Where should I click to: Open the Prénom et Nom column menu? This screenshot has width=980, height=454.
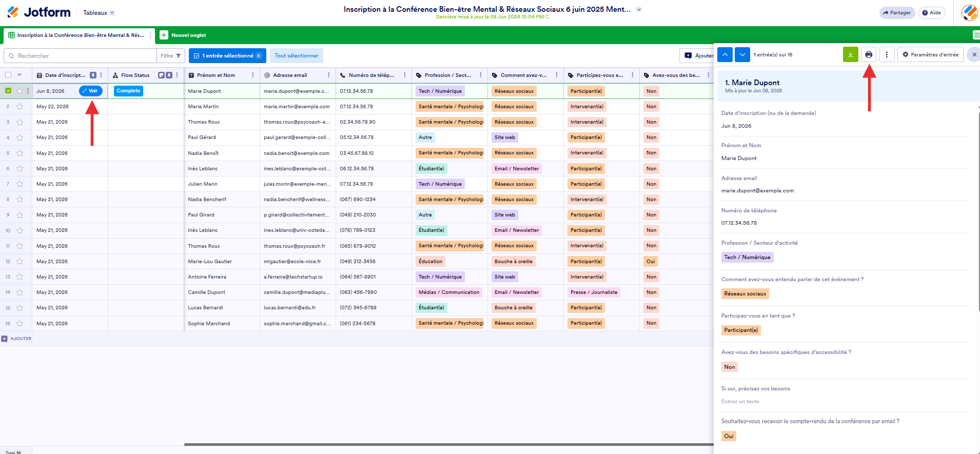(253, 75)
